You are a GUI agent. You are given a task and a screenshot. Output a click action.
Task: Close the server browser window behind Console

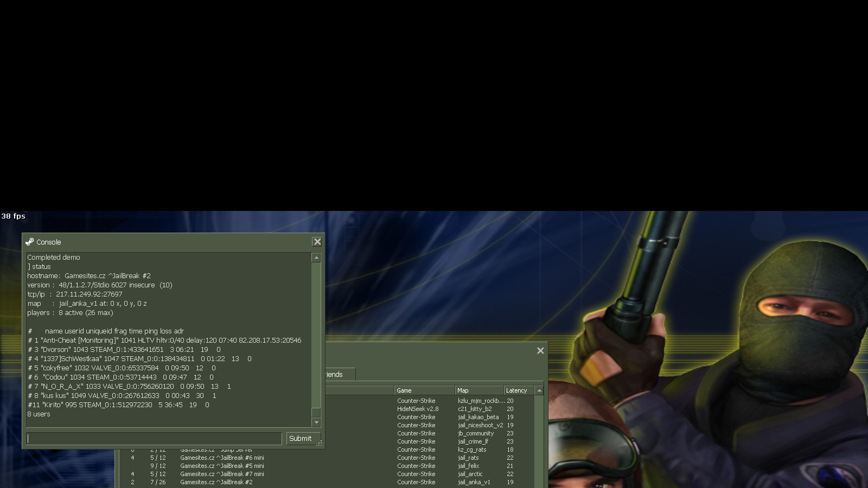coord(540,351)
